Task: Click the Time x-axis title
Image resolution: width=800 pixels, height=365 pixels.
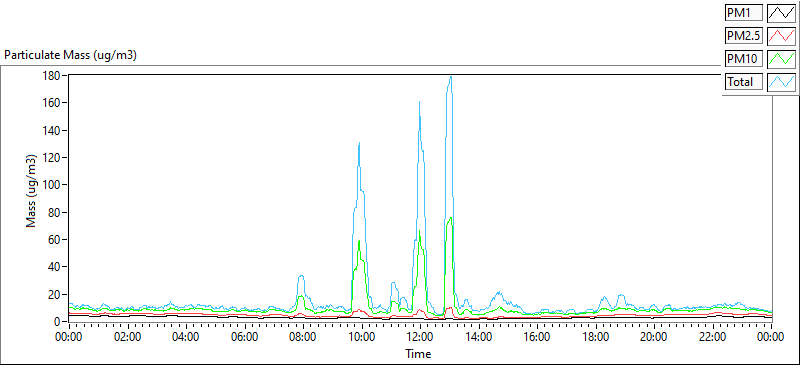Action: coord(418,353)
